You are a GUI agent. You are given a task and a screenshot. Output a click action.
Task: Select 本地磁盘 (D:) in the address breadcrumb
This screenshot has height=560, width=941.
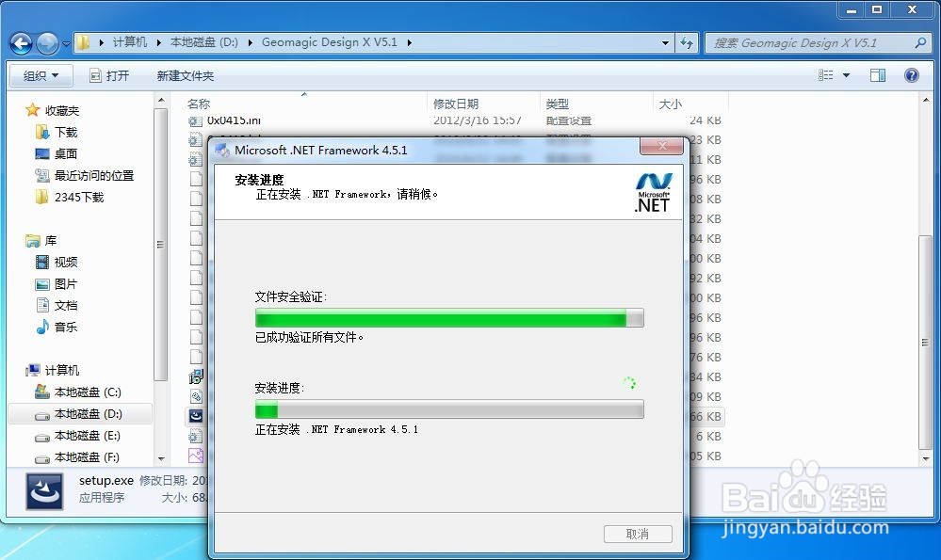[204, 42]
